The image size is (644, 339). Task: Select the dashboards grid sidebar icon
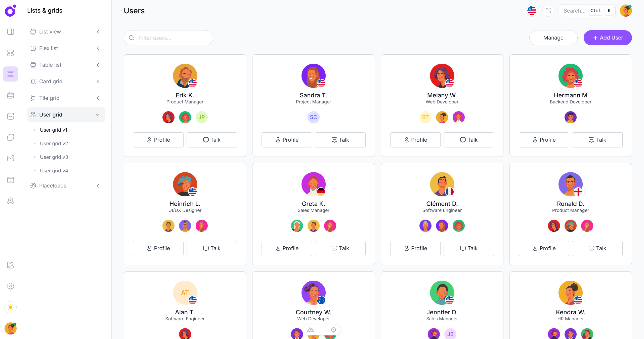point(11,53)
